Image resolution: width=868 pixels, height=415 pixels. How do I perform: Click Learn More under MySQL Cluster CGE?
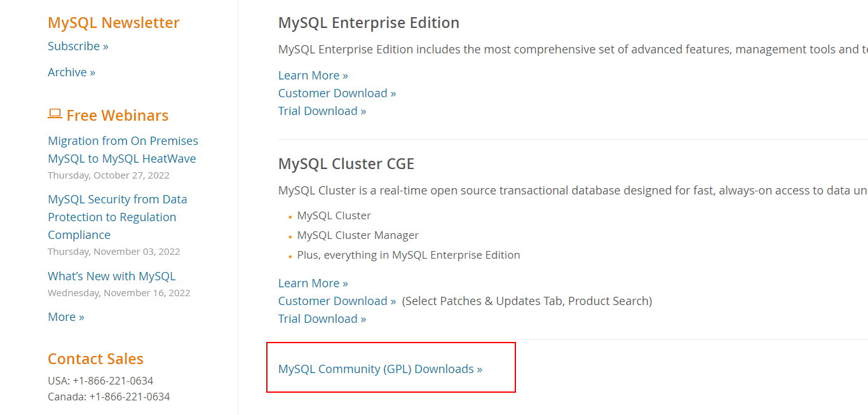click(x=313, y=283)
